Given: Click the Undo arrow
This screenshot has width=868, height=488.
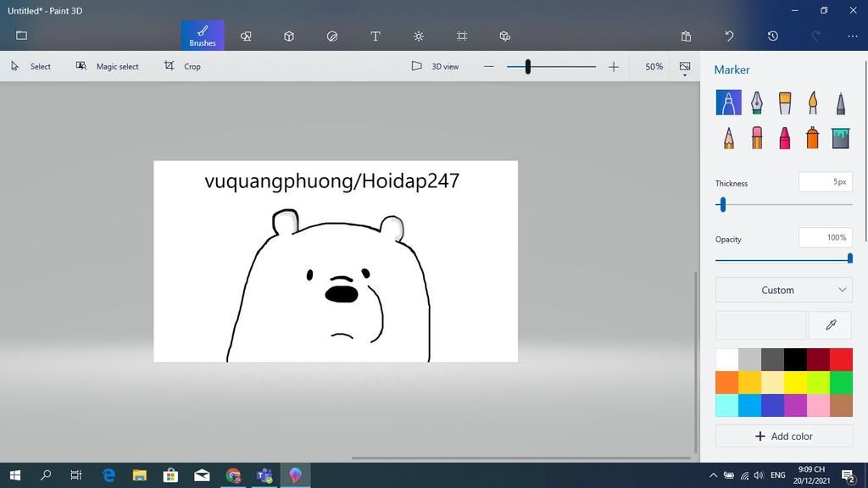Looking at the screenshot, I should point(729,36).
